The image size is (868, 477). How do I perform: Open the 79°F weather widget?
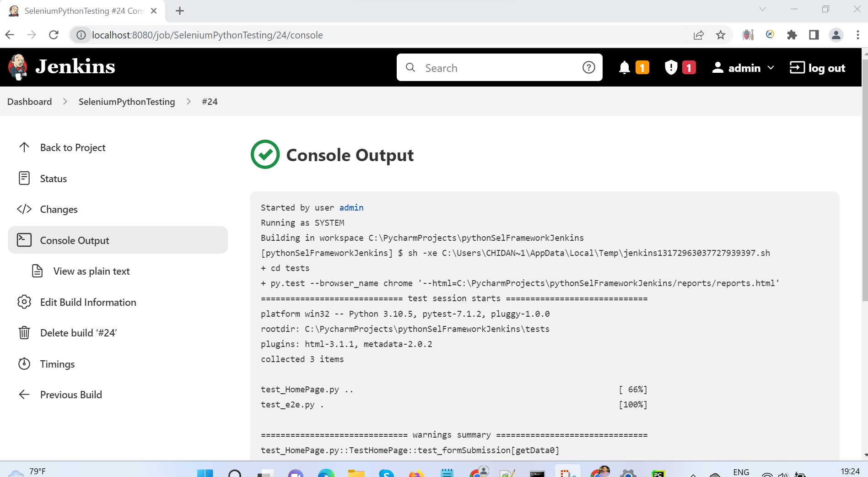pos(27,472)
